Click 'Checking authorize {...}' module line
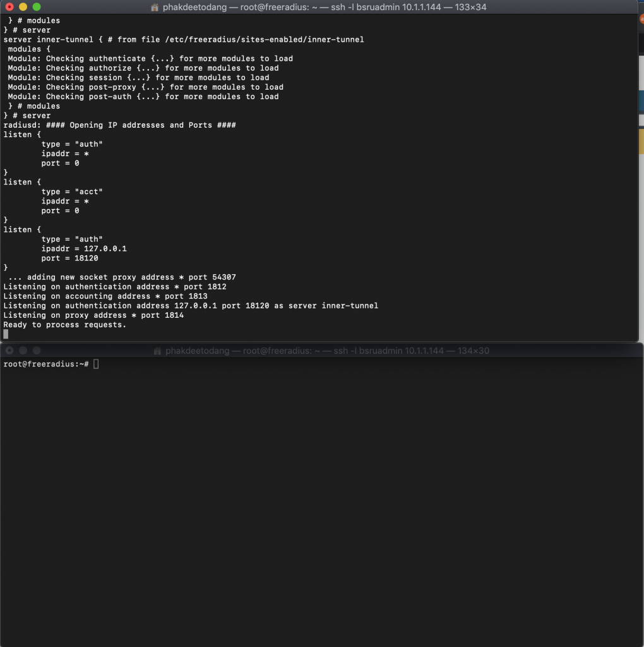This screenshot has width=644, height=647. click(x=143, y=68)
